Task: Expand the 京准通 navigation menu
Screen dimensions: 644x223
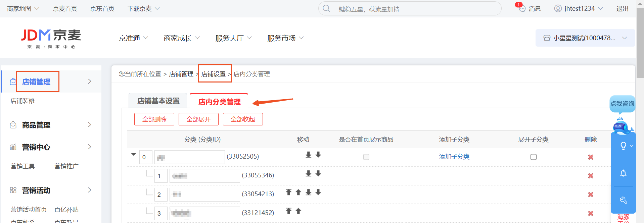Action: pyautogui.click(x=133, y=38)
